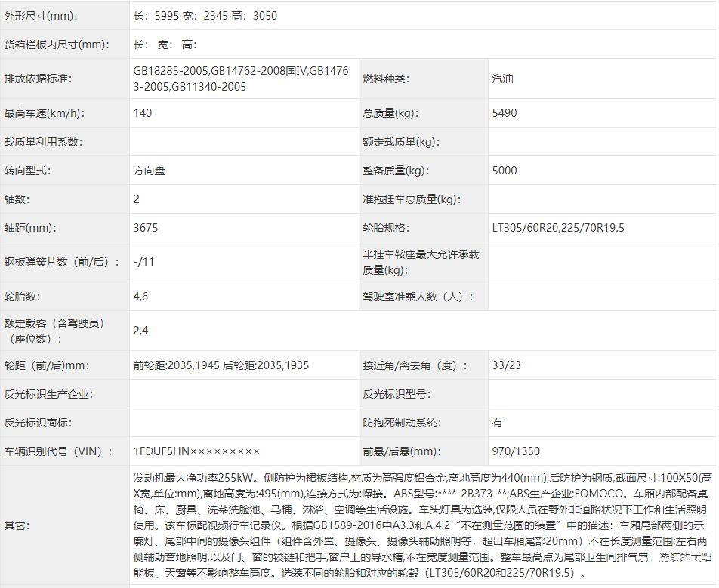Select the tire spec LT305/60R20,225/70R19.5
The image size is (719, 588).
click(x=552, y=227)
